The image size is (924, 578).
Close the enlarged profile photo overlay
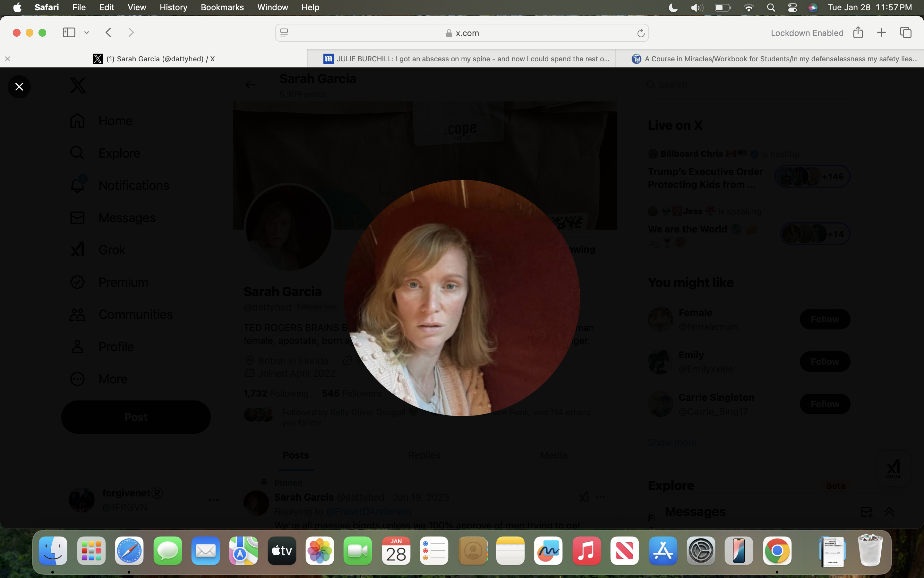(19, 87)
